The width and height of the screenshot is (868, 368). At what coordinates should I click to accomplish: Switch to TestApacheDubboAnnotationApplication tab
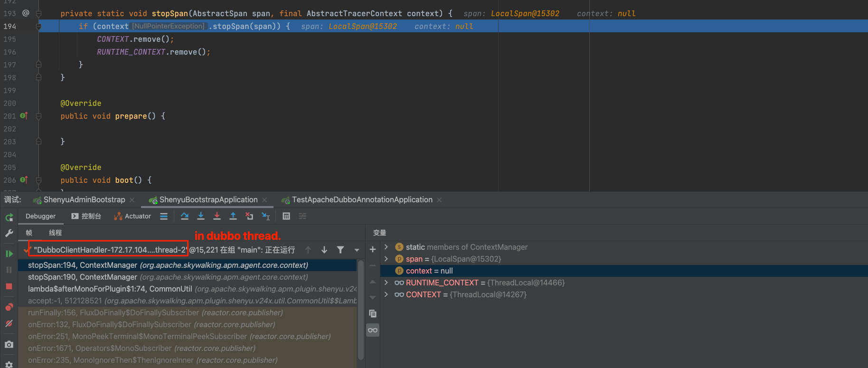coord(362,200)
